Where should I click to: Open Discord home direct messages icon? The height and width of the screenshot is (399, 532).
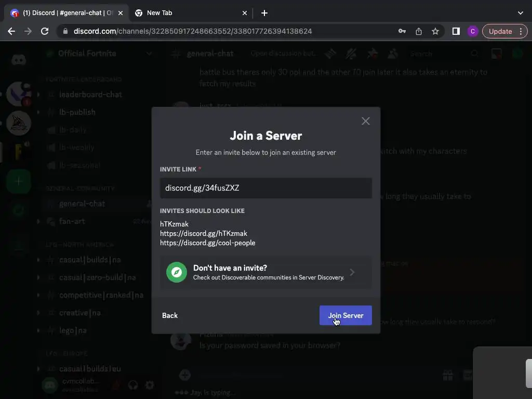pos(19,60)
